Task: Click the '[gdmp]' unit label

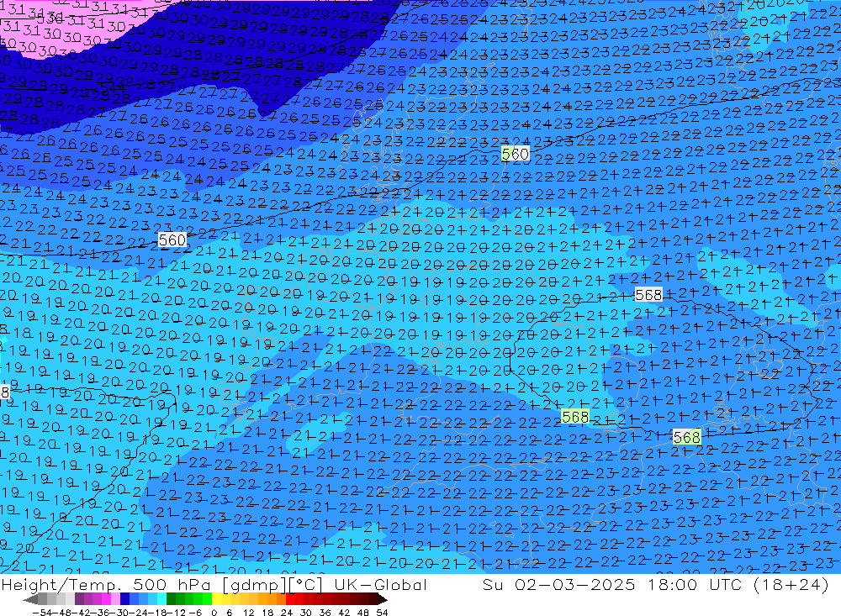Action: [x=254, y=584]
